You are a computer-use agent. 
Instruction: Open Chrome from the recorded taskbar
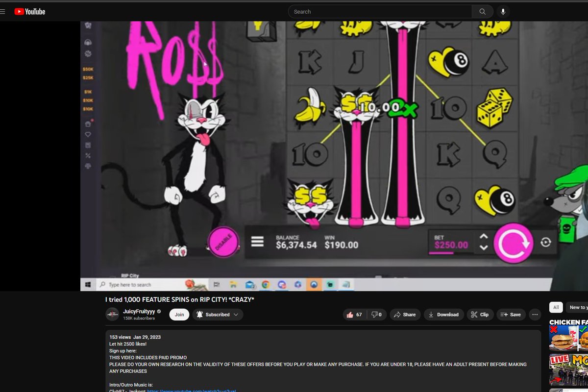265,285
